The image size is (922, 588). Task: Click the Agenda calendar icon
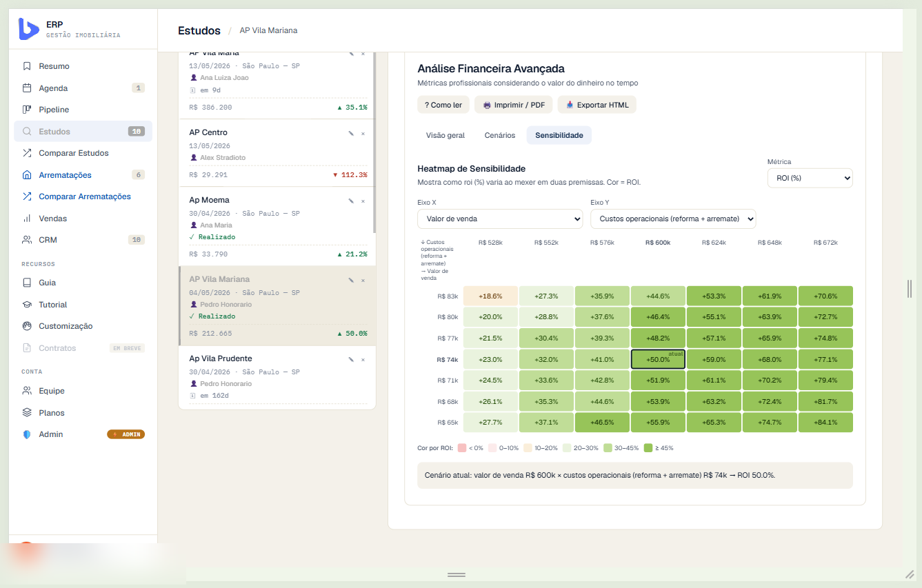coord(27,88)
